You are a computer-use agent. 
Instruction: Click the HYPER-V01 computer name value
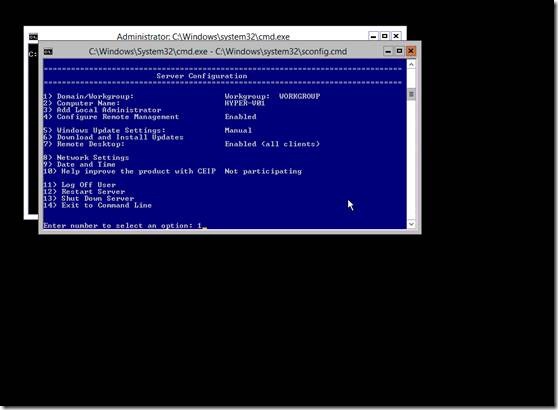point(245,103)
